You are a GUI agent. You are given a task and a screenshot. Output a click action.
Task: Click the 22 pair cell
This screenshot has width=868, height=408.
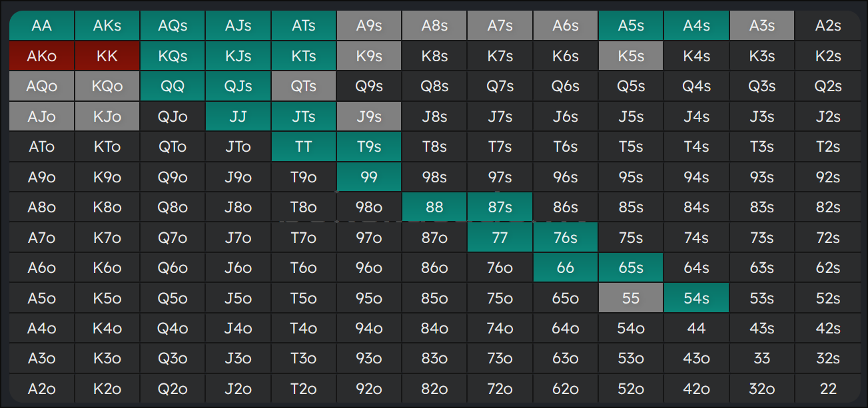827,389
